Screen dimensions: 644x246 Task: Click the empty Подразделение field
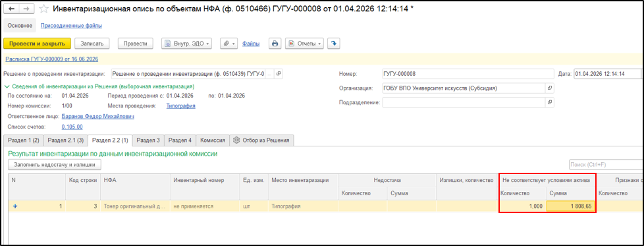pos(464,102)
